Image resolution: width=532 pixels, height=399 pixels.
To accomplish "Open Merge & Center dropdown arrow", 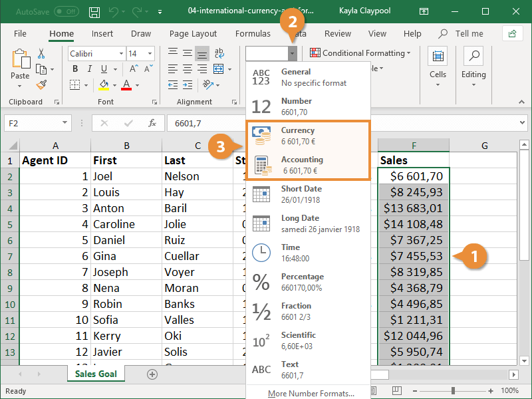I will click(229, 69).
